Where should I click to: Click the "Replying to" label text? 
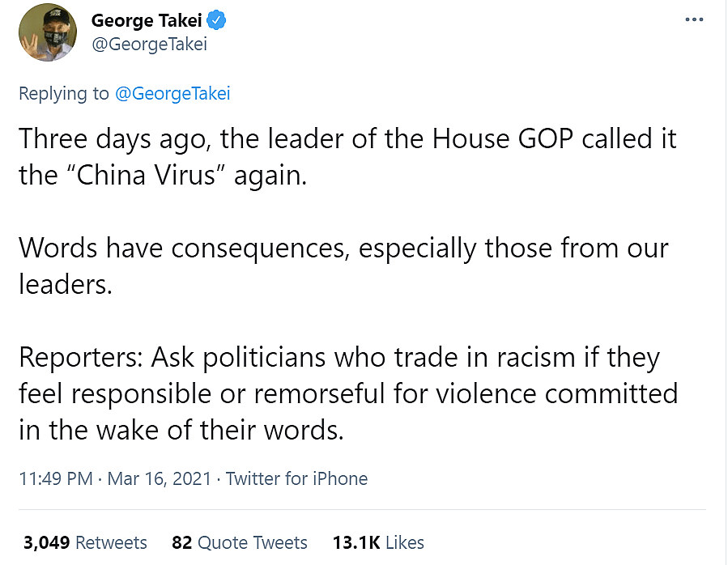(63, 93)
